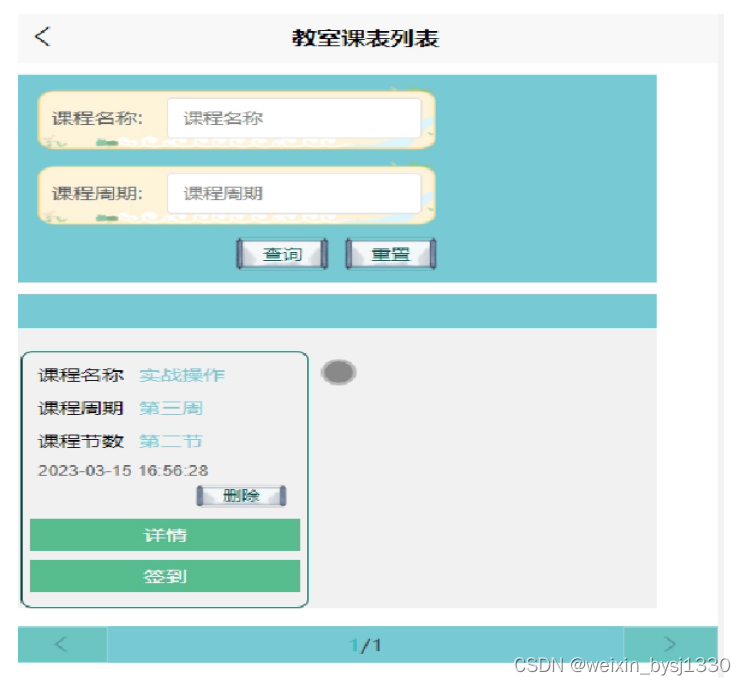Click 签到 to sign in for course

165,576
